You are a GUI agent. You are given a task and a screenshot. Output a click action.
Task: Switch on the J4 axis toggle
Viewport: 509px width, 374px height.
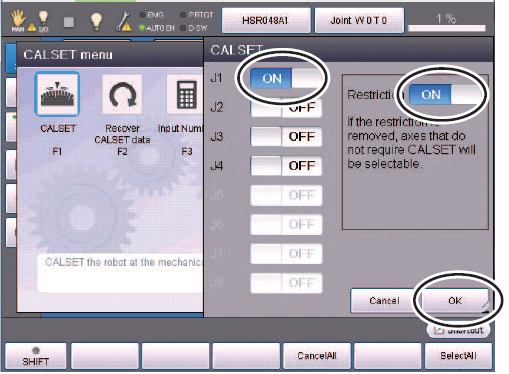coord(286,166)
